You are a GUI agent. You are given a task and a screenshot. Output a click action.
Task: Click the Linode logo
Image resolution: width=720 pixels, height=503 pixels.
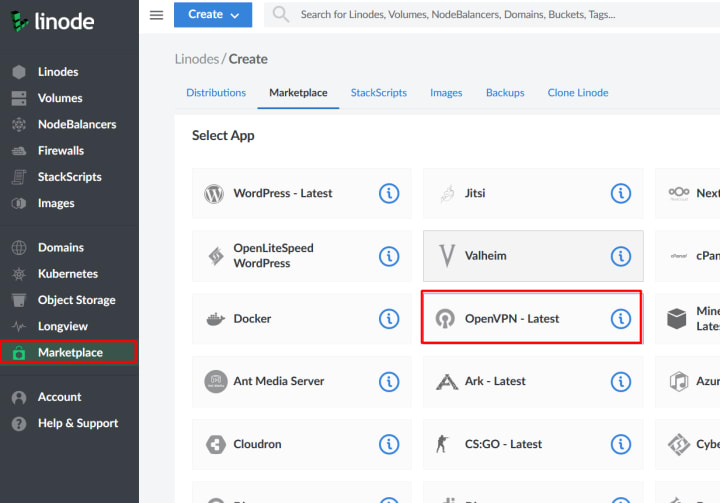pyautogui.click(x=52, y=21)
